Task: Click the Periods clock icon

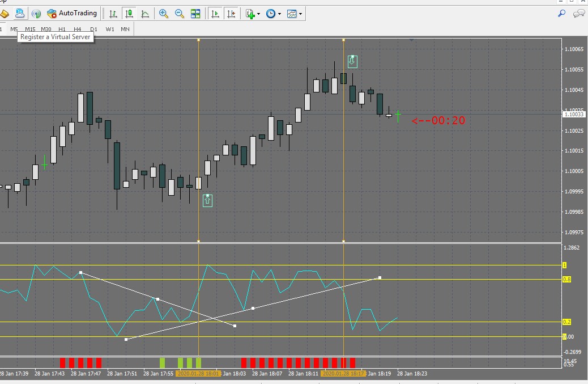Action: (x=270, y=14)
